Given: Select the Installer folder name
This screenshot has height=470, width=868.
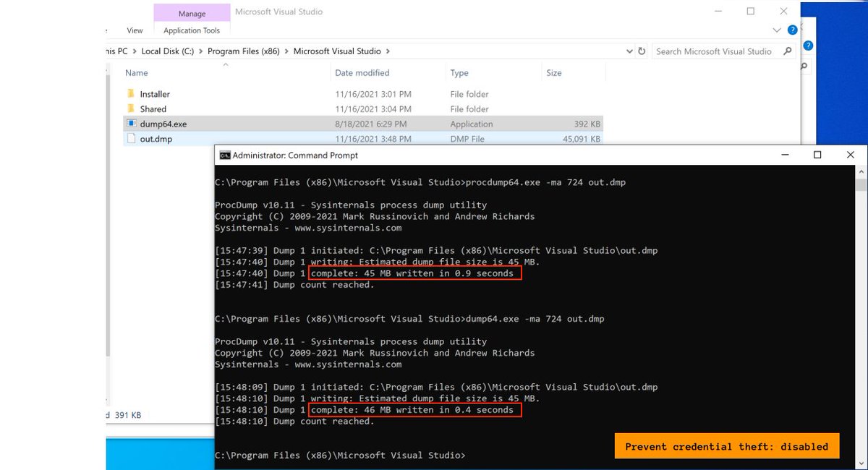Looking at the screenshot, I should 155,94.
